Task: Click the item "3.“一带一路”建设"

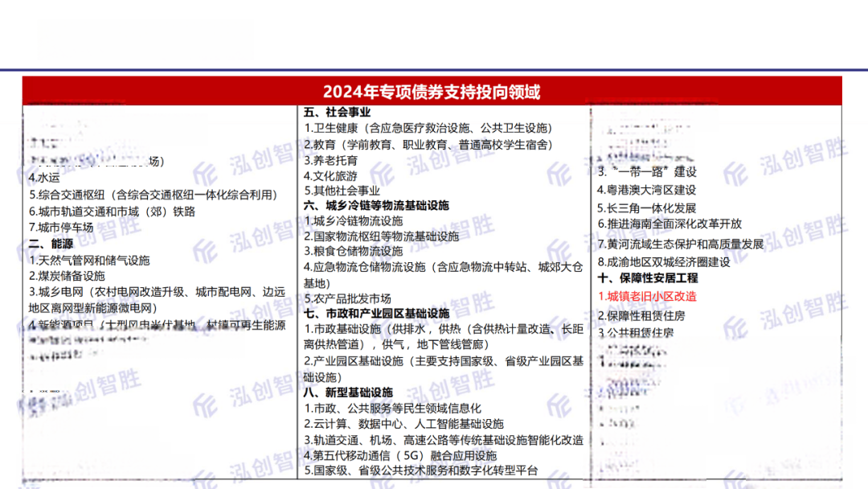Action: (646, 172)
